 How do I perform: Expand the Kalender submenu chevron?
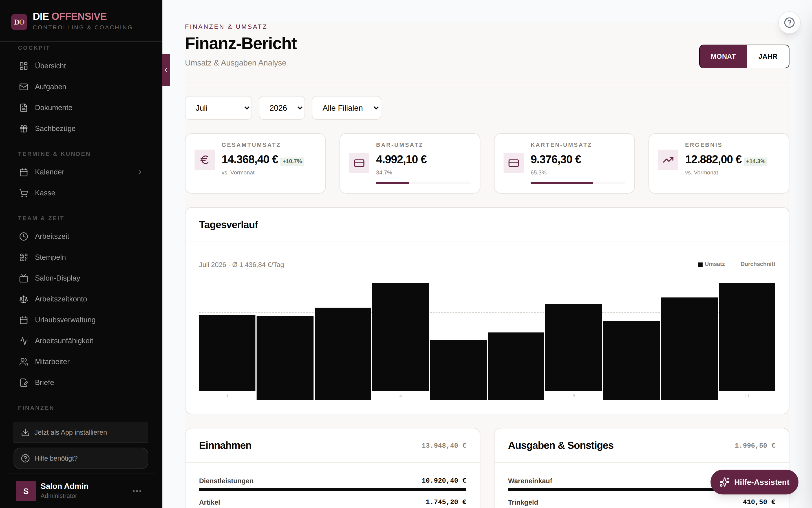(x=140, y=172)
